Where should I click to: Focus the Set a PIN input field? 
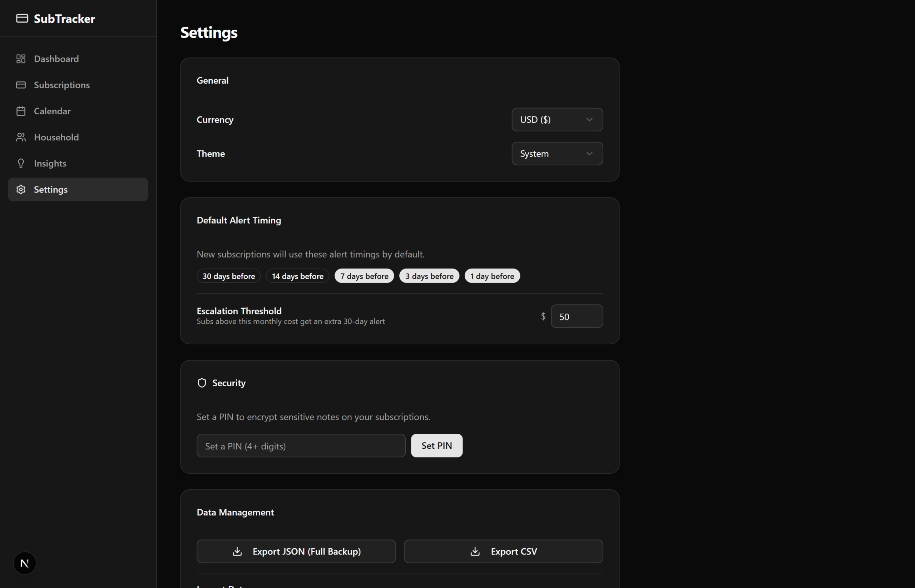point(301,445)
